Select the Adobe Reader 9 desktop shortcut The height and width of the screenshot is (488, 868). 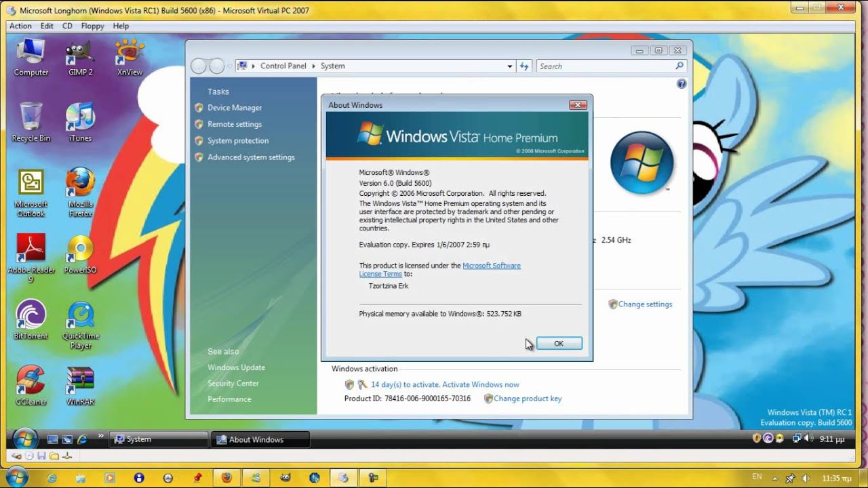click(31, 259)
